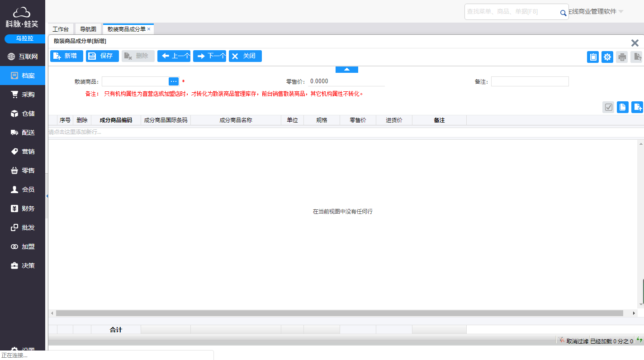Click the 零售价 value field
Image resolution: width=644 pixels, height=360 pixels.
346,81
